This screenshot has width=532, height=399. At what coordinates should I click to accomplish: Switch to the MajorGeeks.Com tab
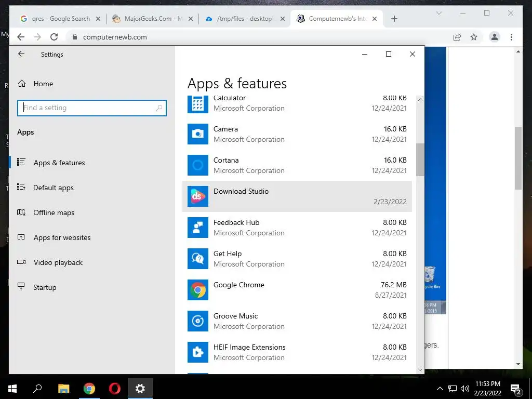pyautogui.click(x=153, y=19)
